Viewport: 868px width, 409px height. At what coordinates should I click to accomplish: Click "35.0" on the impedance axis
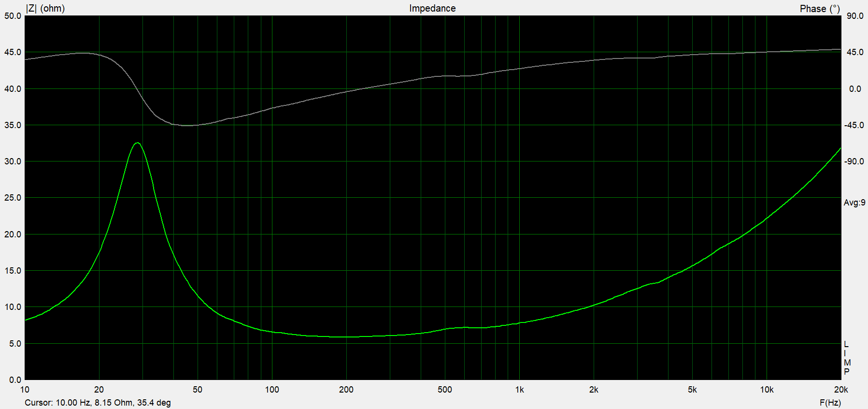pos(13,125)
